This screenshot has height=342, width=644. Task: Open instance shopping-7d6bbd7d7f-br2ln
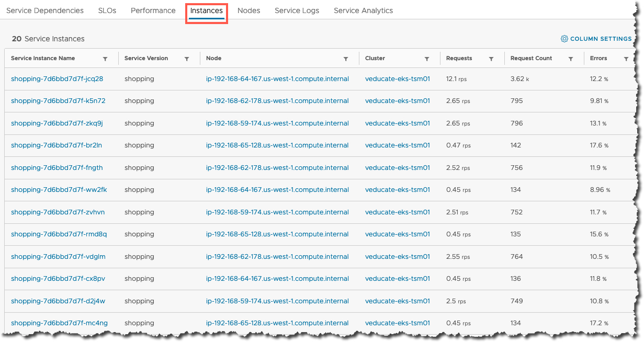(x=57, y=145)
